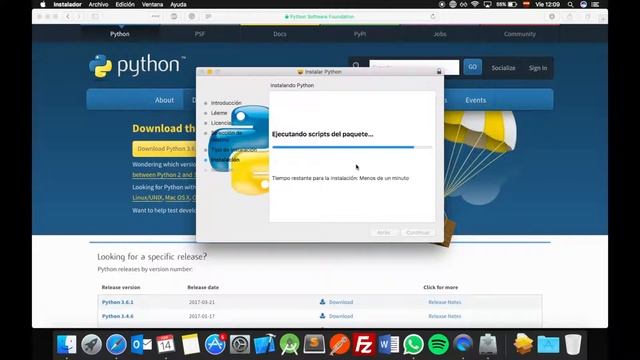Click the Atrás button in installer
640x360 pixels.
383,232
